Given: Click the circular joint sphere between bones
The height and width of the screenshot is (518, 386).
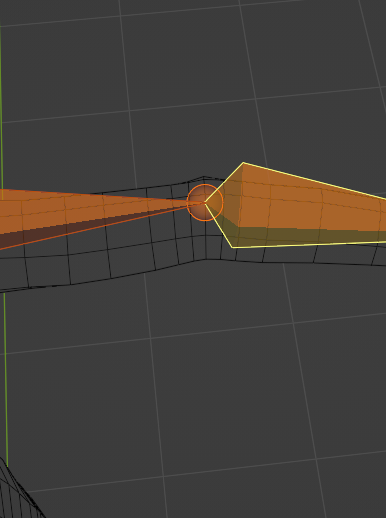Looking at the screenshot, I should (x=205, y=202).
